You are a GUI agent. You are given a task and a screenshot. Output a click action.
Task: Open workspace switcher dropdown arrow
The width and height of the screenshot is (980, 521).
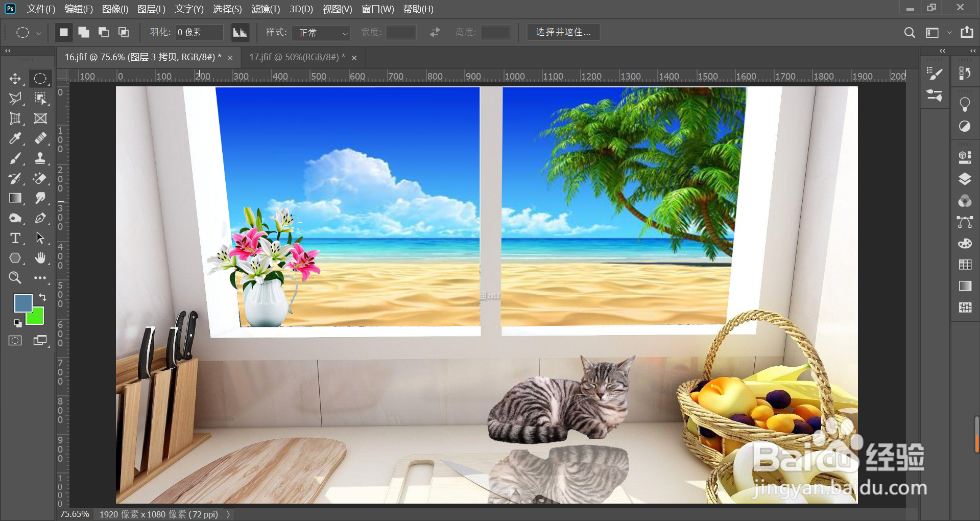949,33
